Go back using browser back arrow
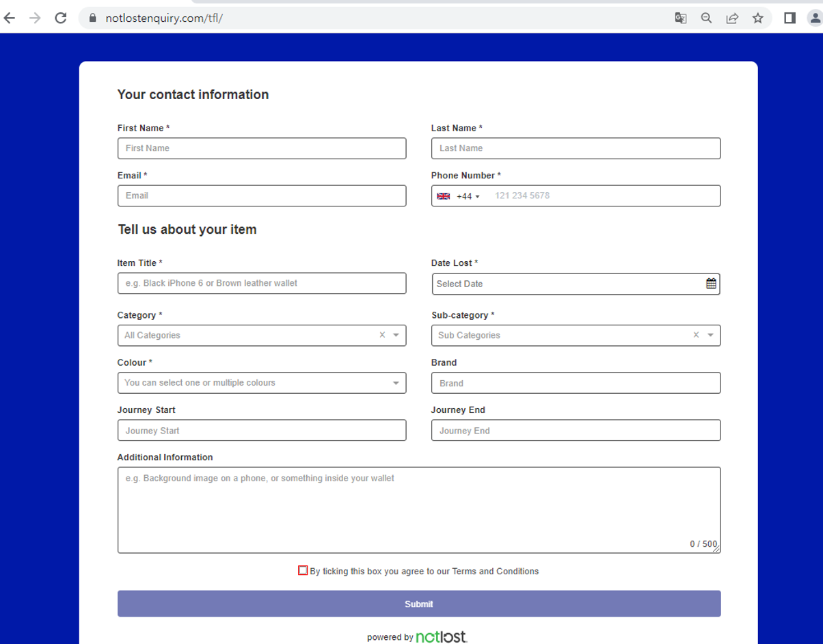Viewport: 823px width, 644px height. (x=10, y=18)
